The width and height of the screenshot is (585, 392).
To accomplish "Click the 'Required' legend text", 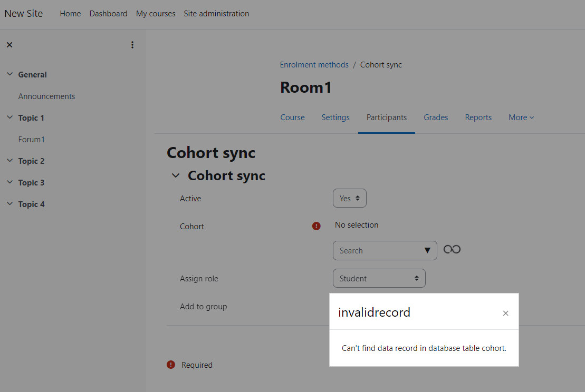I will coord(197,365).
